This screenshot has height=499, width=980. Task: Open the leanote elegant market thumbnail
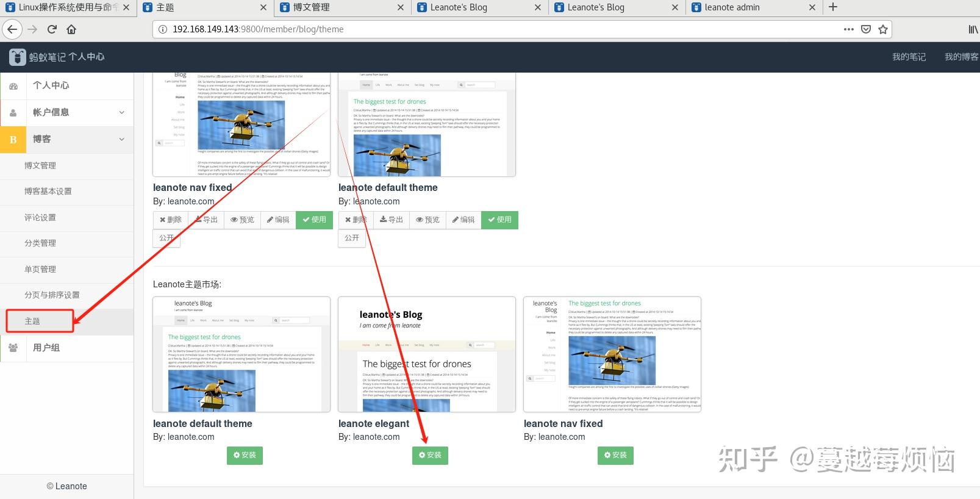[427, 354]
